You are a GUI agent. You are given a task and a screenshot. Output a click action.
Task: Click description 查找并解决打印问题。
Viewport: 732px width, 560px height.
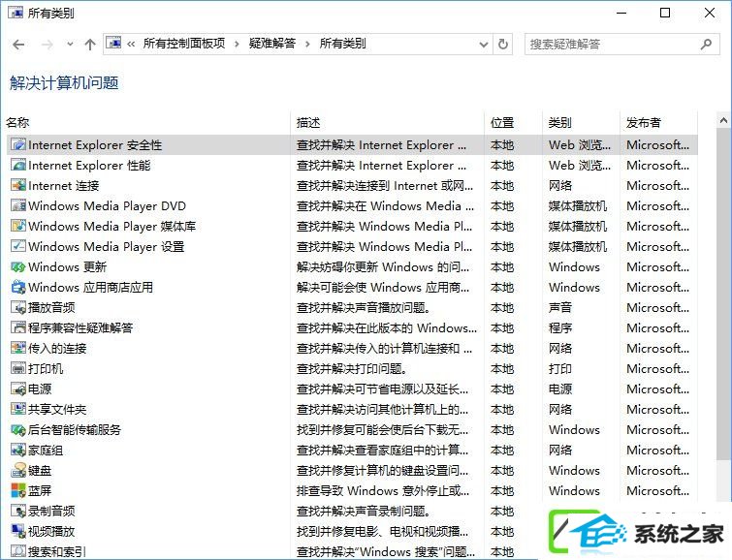click(x=352, y=369)
